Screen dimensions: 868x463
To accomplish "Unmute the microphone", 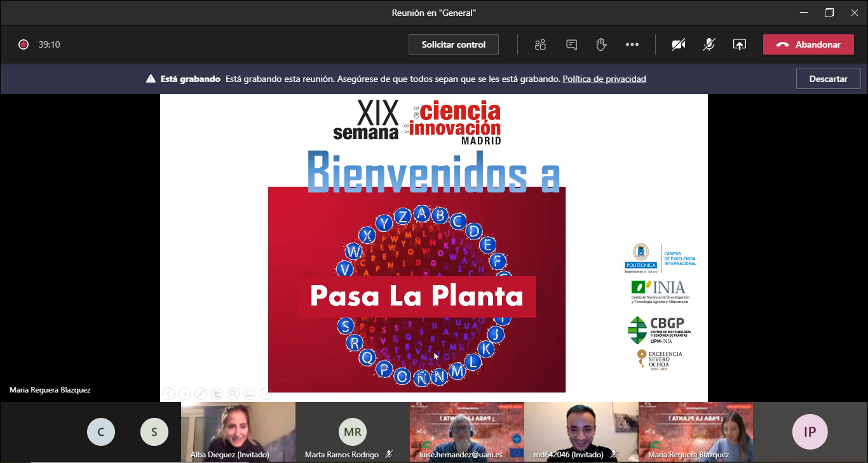I will (709, 44).
